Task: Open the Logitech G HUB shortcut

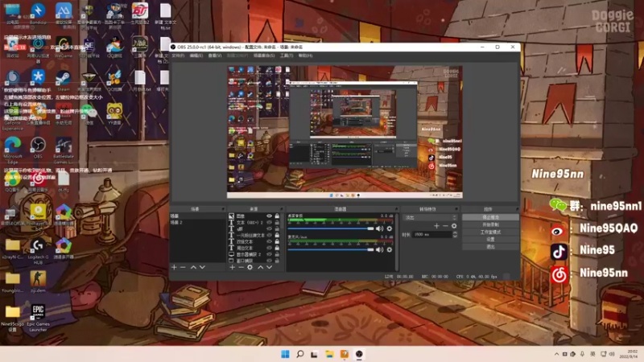Action: coord(38,251)
